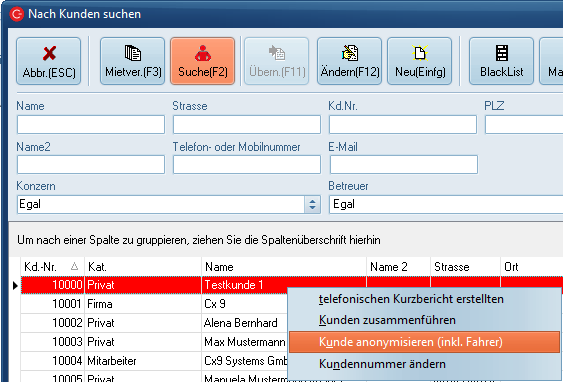Image resolution: width=563 pixels, height=382 pixels.
Task: Sort by Kd.-Nr. column header
Action: tap(53, 267)
